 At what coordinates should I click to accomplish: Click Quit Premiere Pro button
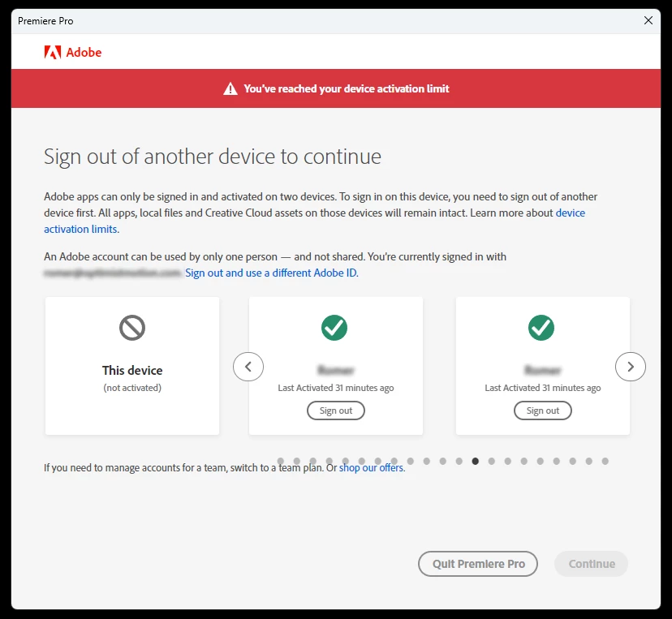pyautogui.click(x=478, y=564)
